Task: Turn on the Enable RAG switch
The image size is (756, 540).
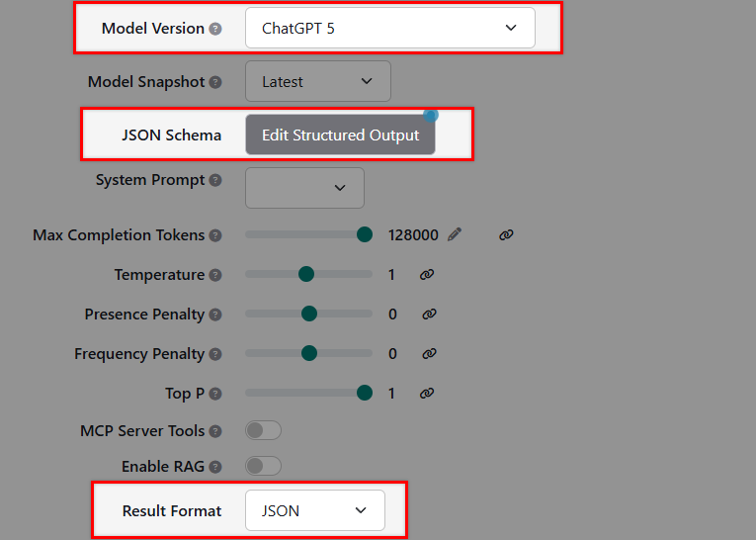Action: pyautogui.click(x=263, y=466)
